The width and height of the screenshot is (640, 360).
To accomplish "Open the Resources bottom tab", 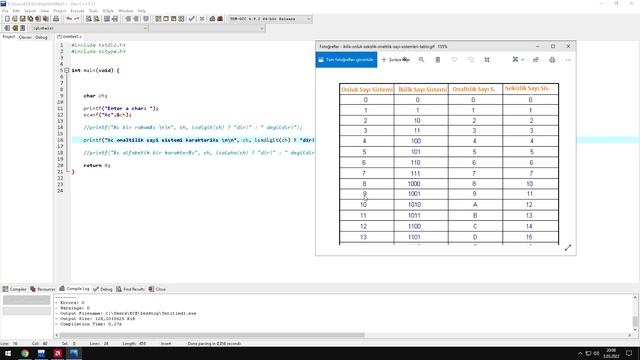I will coord(42,289).
